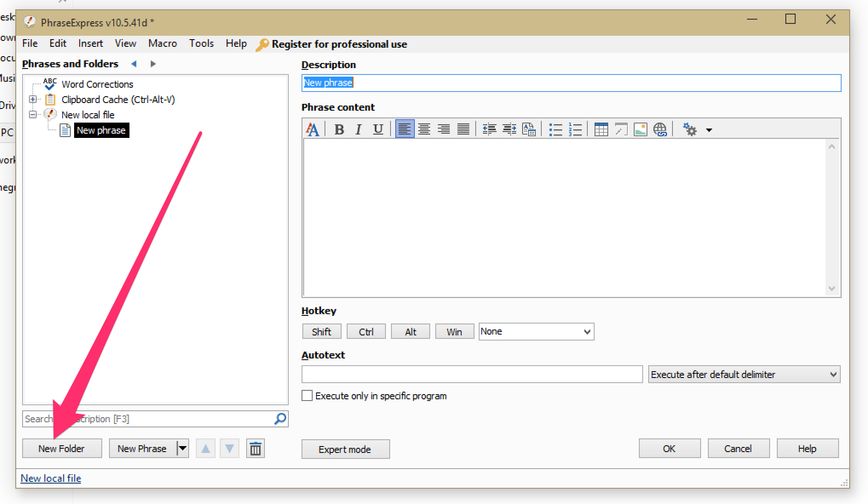
Task: Switch to Expert mode
Action: (345, 450)
